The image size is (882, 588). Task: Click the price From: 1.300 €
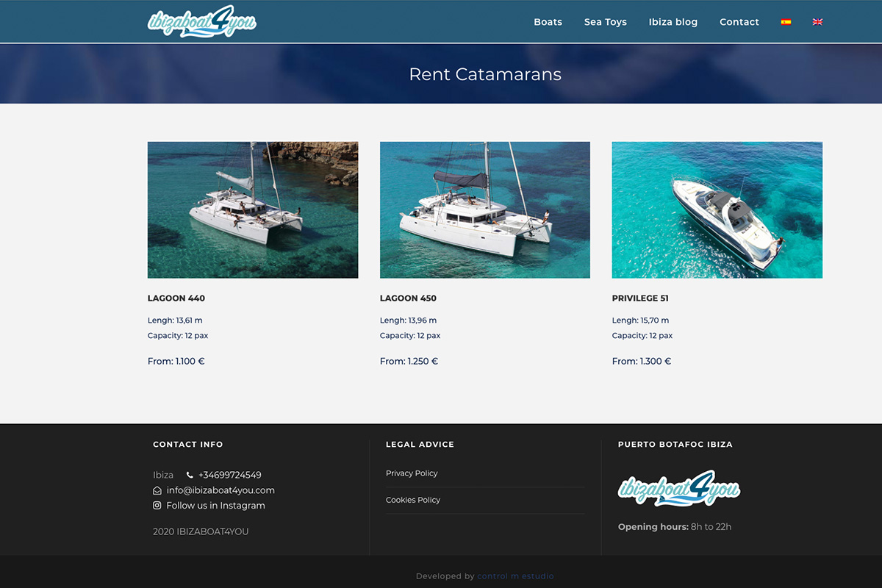pos(642,362)
